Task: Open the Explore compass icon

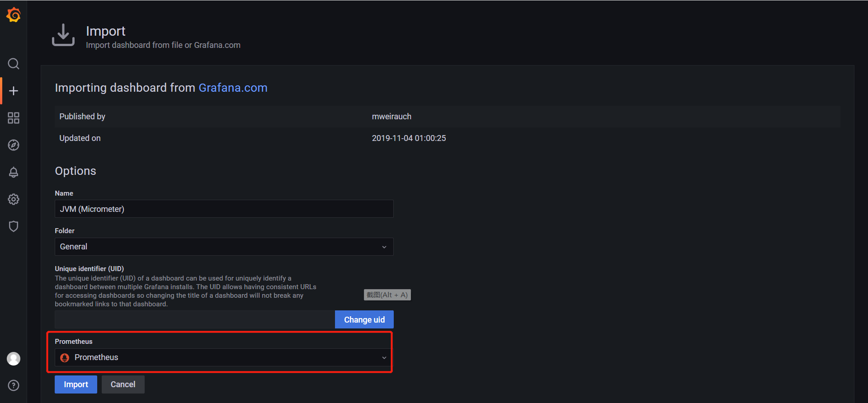Action: 14,145
